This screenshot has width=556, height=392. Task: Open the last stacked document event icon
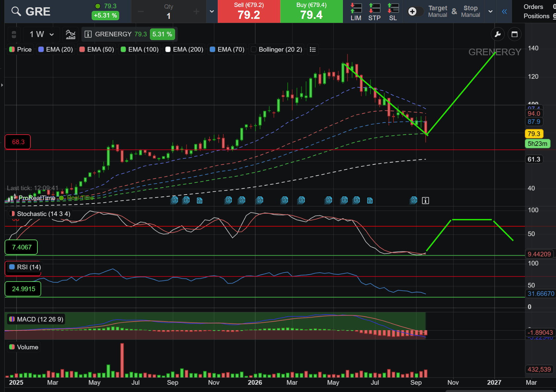[x=413, y=200]
